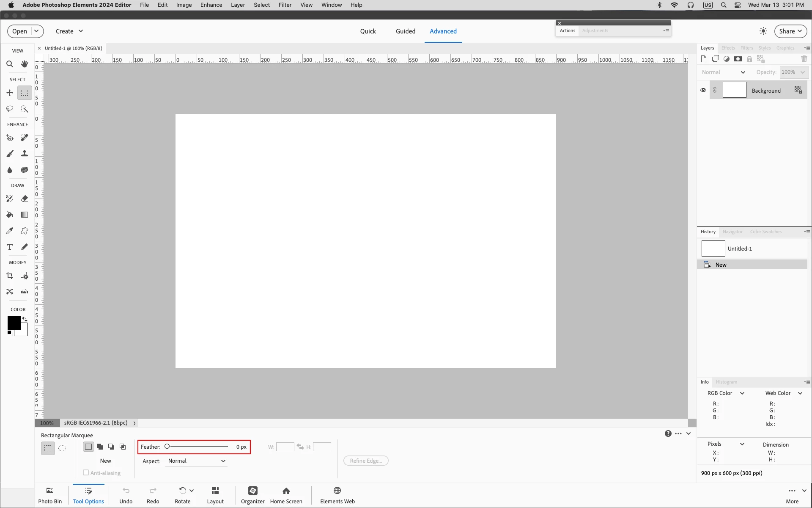
Task: Select the Zoom tool in View section
Action: (10, 64)
